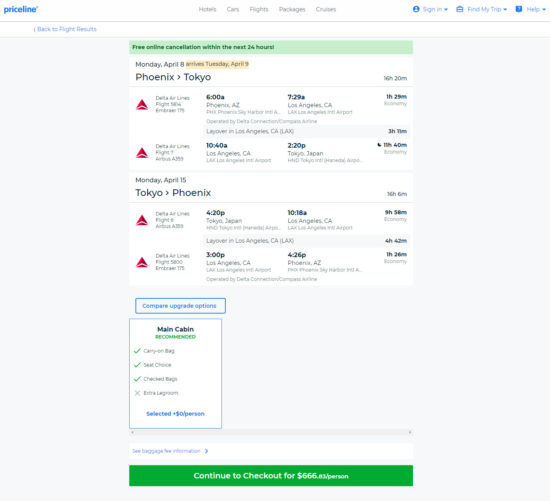Image resolution: width=550 pixels, height=501 pixels.
Task: Click the Extra Legroom X icon
Action: pos(138,393)
